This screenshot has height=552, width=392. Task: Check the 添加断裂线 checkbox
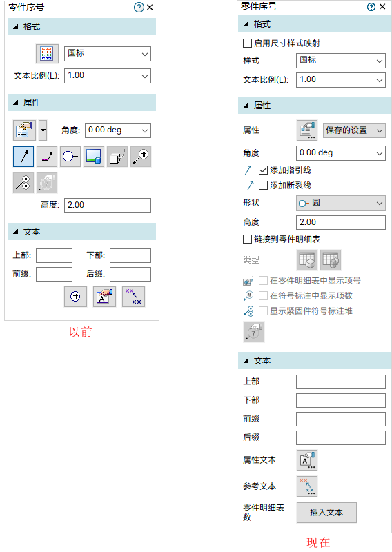(263, 186)
